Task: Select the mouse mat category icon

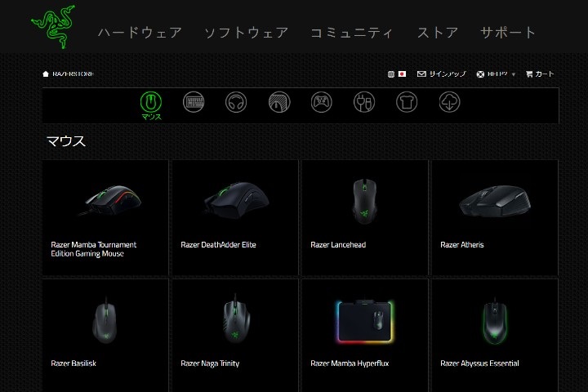Action: 279,101
